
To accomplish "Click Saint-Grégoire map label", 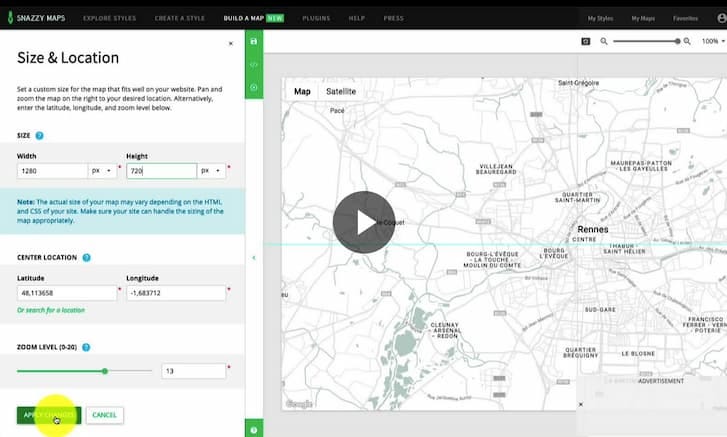I will [578, 83].
